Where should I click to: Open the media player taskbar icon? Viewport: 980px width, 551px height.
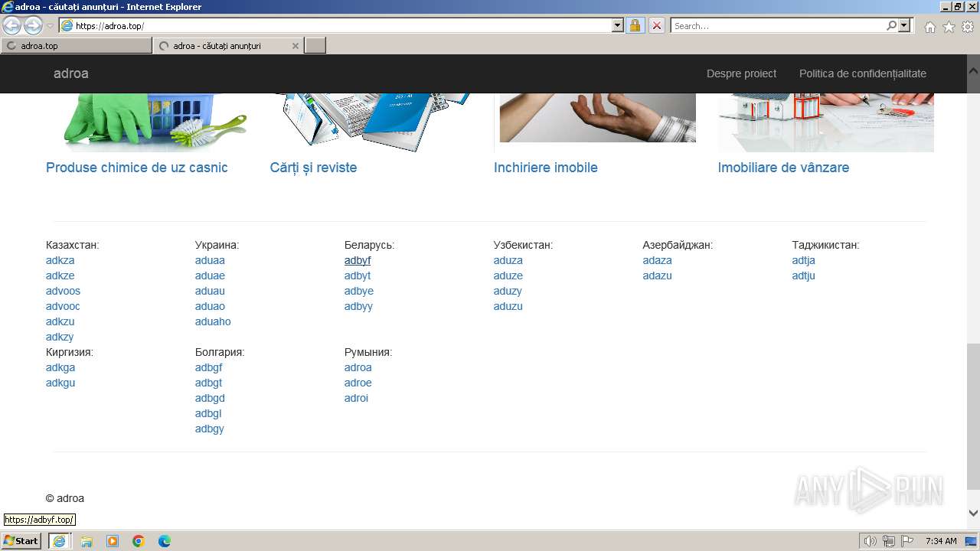(113, 541)
